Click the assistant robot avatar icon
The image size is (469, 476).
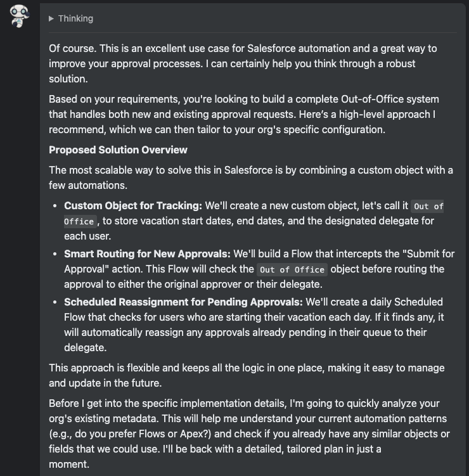click(20, 16)
